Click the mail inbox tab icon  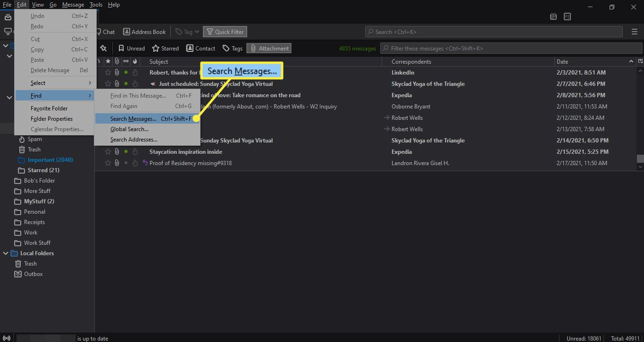8,17
